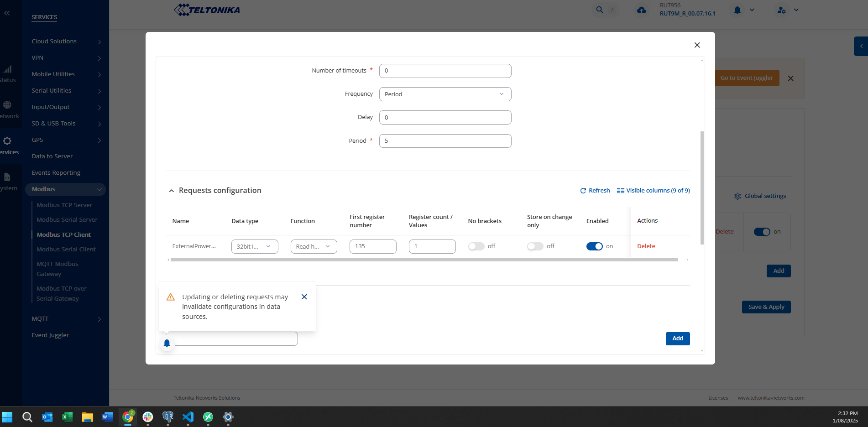Click the requests table horizontal scrollbar
This screenshot has width=868, height=427.
tap(424, 260)
